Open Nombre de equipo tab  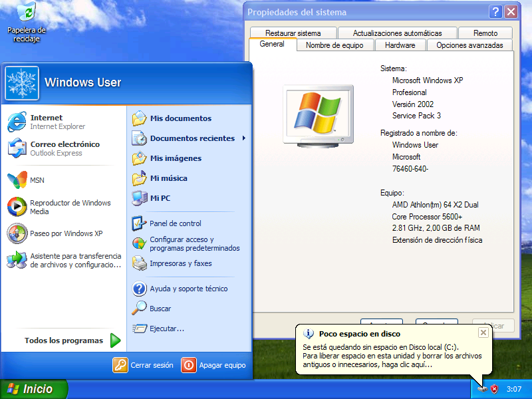(x=334, y=45)
